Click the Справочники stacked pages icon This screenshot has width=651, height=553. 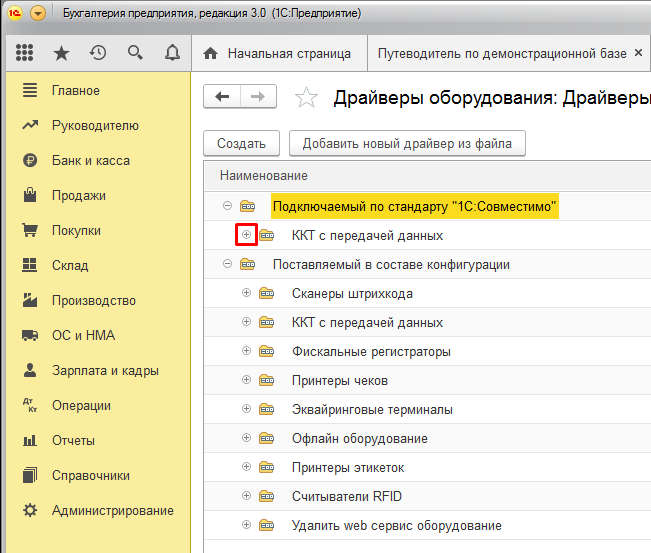(x=30, y=475)
